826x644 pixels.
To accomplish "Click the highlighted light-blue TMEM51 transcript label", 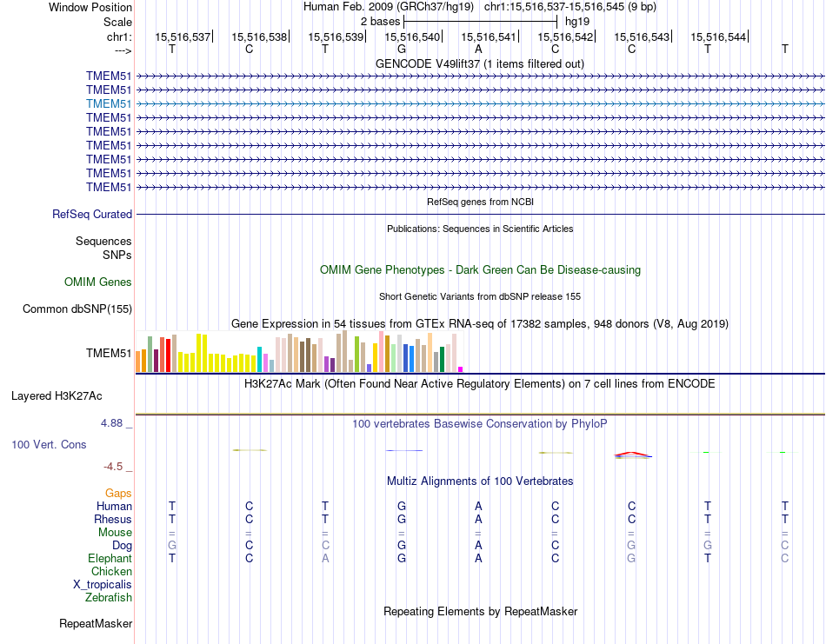I will [x=109, y=103].
